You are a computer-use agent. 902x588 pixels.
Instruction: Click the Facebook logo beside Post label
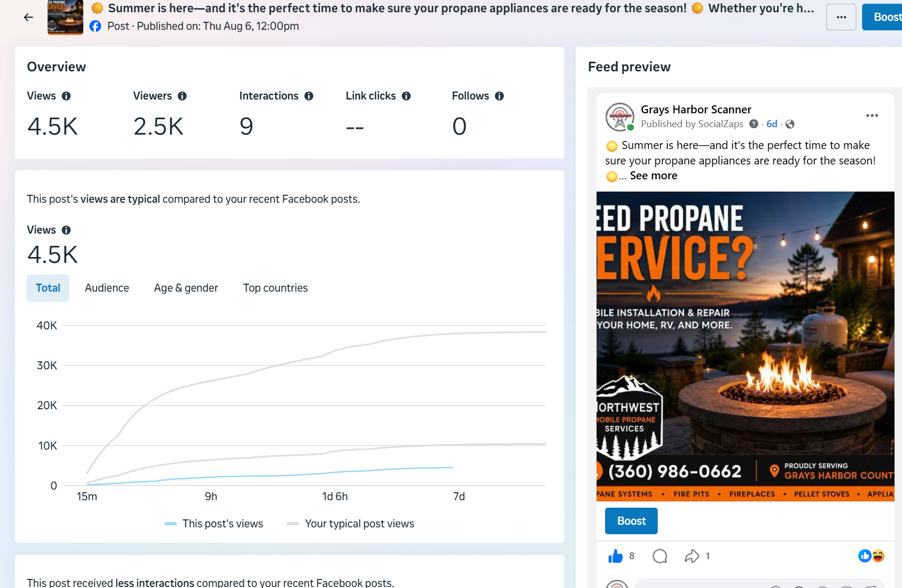point(95,26)
